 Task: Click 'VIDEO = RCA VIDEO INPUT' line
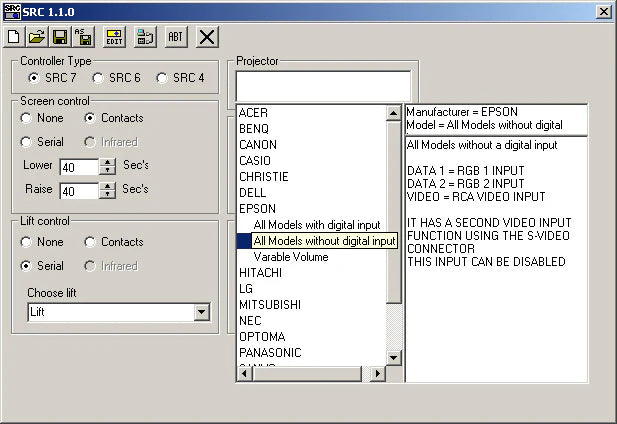[x=476, y=197]
